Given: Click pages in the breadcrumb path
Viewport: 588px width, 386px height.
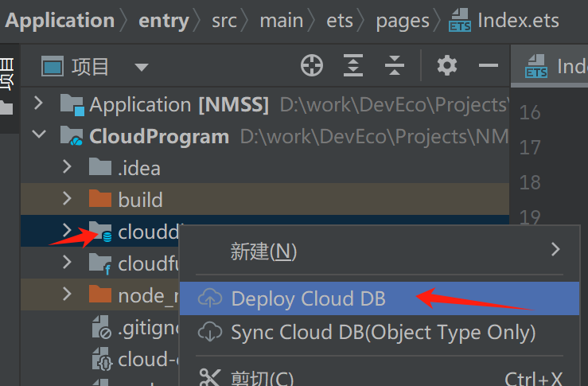Looking at the screenshot, I should coord(403,21).
